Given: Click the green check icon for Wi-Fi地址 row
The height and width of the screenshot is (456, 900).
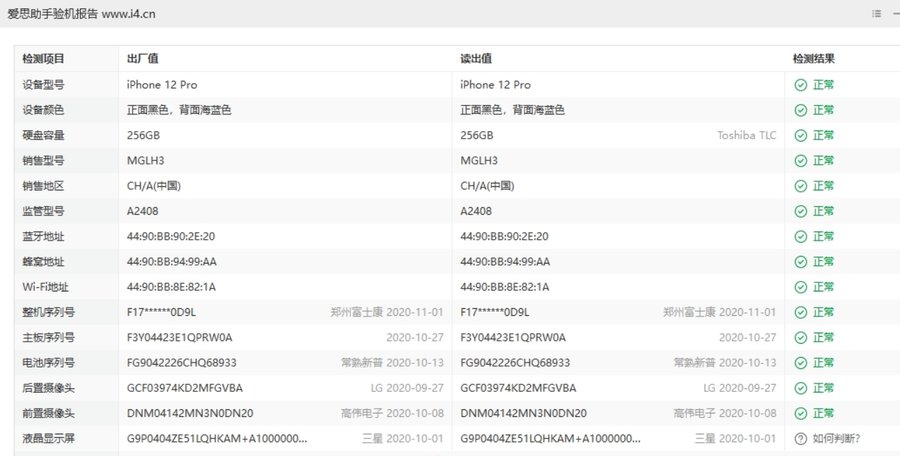Looking at the screenshot, I should coord(801,287).
